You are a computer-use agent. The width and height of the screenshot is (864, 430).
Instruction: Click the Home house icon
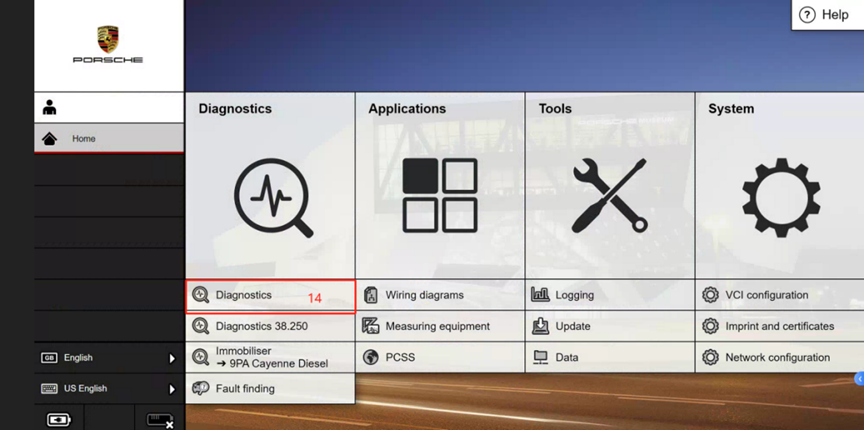pyautogui.click(x=50, y=139)
